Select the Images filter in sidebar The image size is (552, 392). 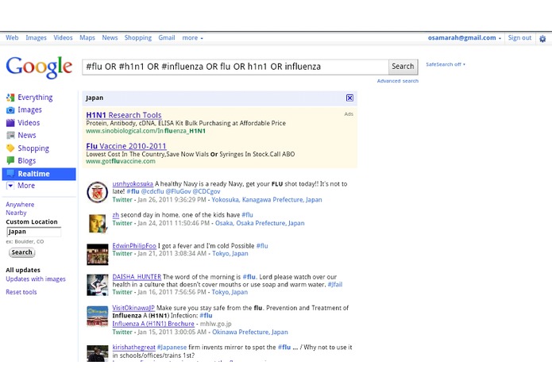click(29, 110)
